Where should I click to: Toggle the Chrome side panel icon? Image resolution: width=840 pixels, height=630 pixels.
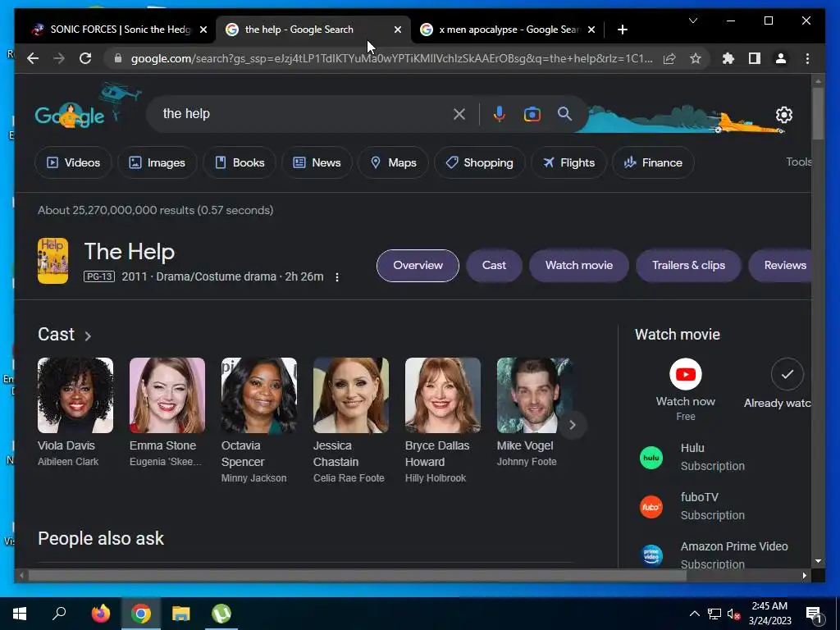(755, 58)
